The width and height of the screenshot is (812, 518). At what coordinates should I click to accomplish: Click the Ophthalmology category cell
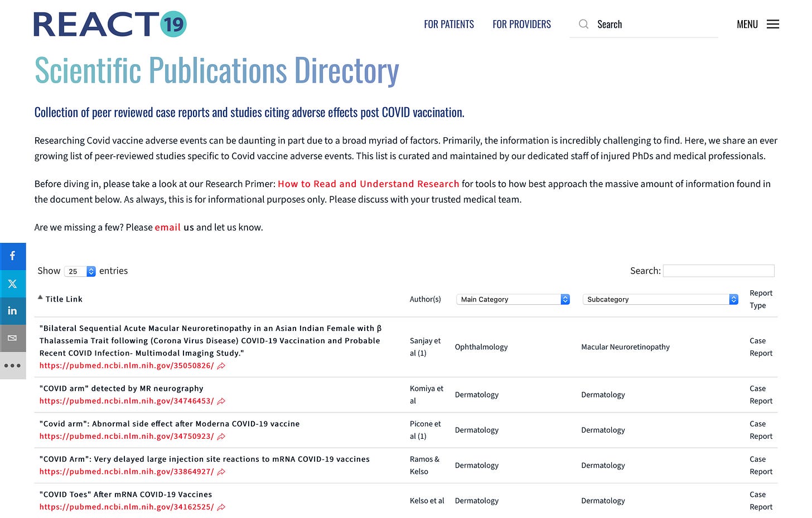[481, 347]
